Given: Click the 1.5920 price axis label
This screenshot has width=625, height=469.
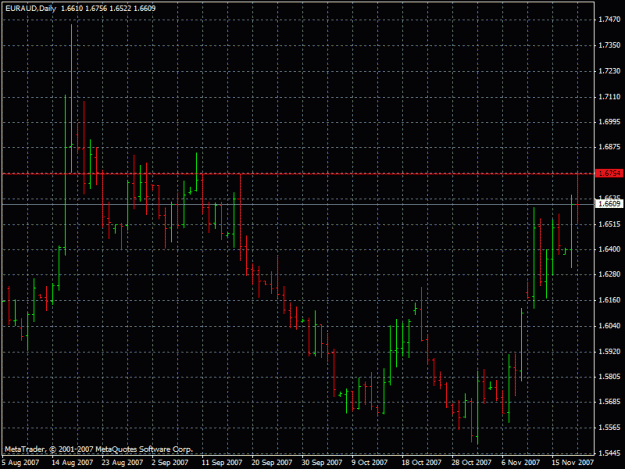Looking at the screenshot, I should (x=609, y=351).
